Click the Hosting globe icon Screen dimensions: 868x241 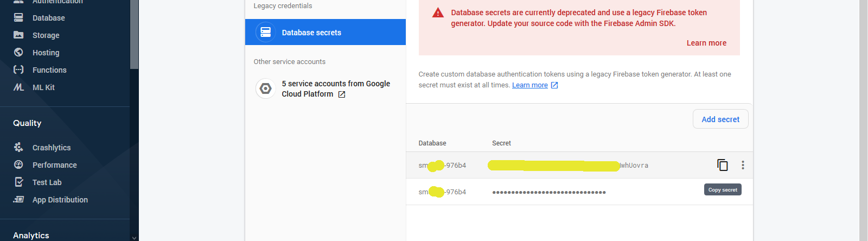click(18, 53)
